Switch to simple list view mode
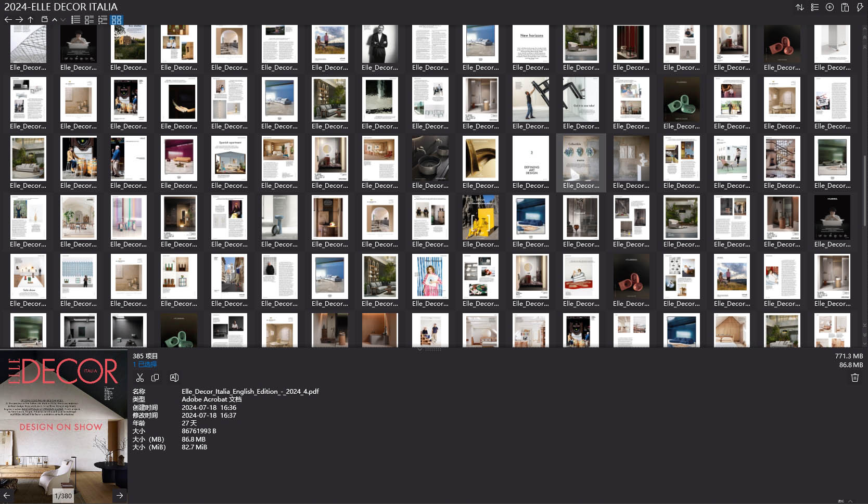Viewport: 868px width, 504px height. [x=76, y=20]
